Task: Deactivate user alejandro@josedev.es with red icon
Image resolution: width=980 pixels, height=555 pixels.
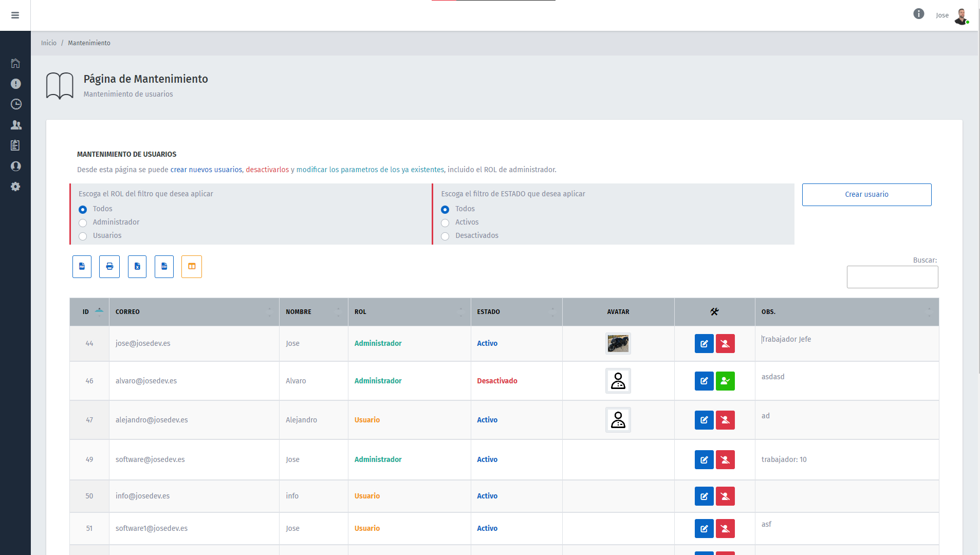Action: pos(725,420)
